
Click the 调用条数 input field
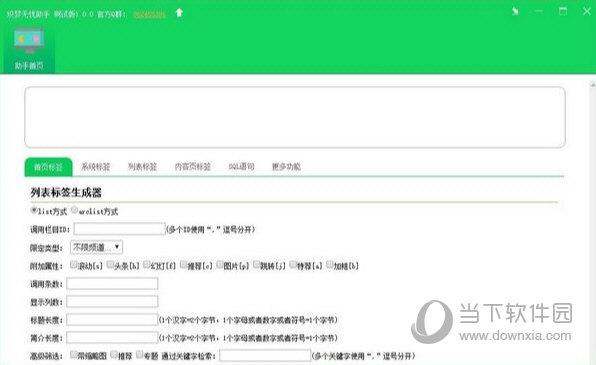click(112, 284)
